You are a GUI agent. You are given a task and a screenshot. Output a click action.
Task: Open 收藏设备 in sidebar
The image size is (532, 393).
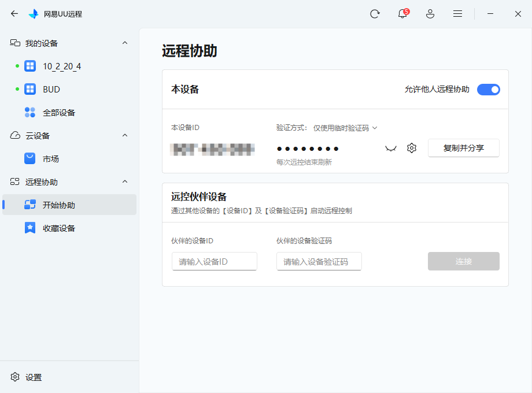(x=58, y=228)
